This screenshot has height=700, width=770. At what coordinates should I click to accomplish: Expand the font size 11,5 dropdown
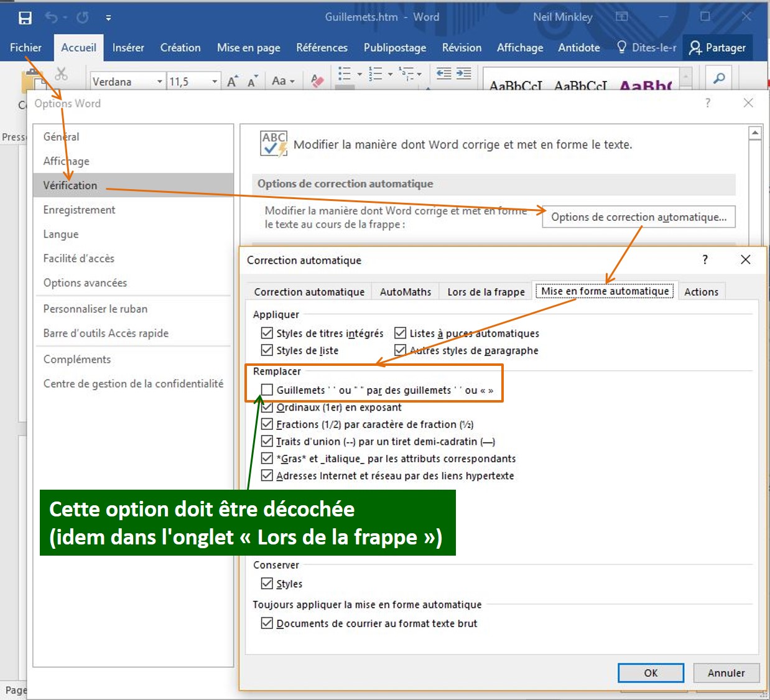pyautogui.click(x=215, y=82)
